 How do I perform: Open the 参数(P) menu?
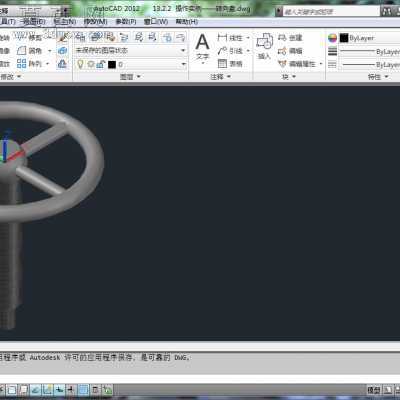(126, 22)
